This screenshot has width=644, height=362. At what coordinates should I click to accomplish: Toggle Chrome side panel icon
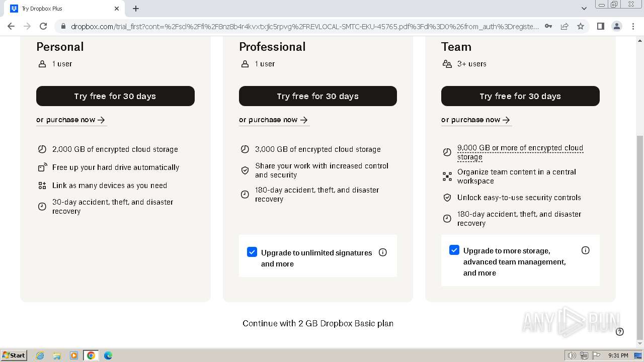point(600,26)
